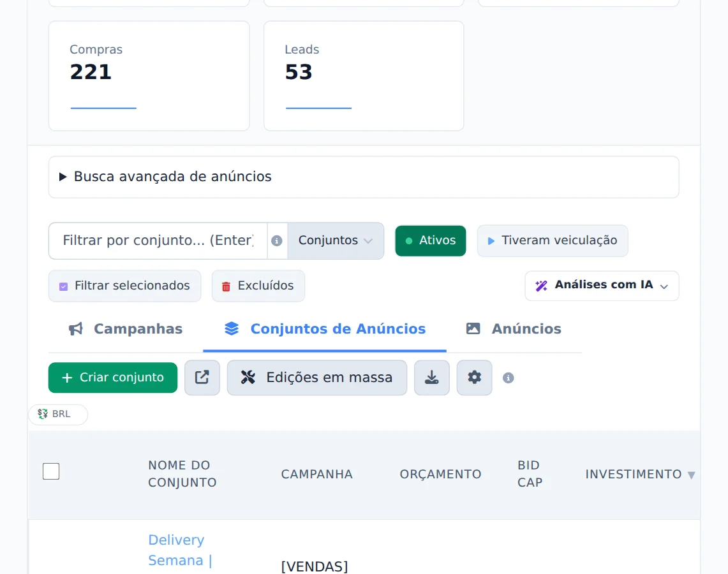The width and height of the screenshot is (728, 574).
Task: Expand Busca avançada de anúncios section
Action: tap(364, 177)
